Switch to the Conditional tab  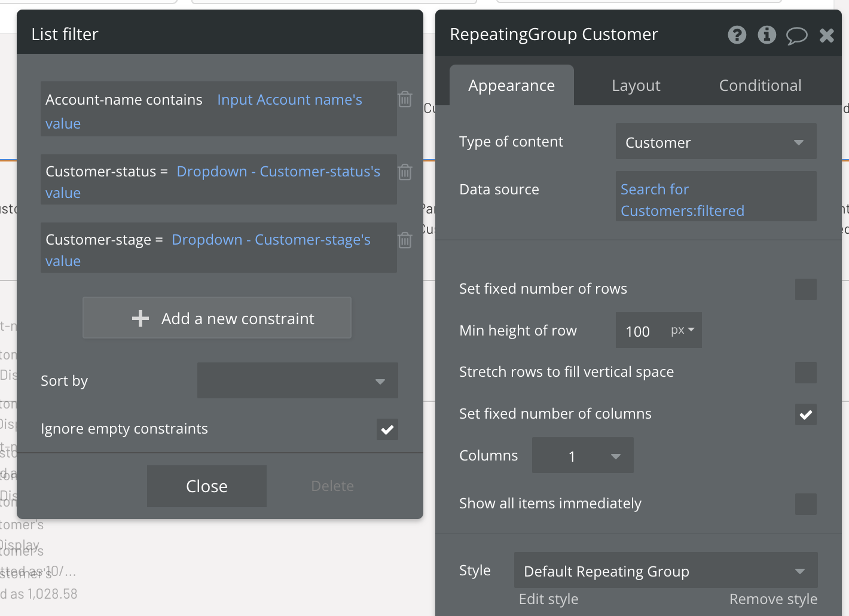[x=760, y=86]
